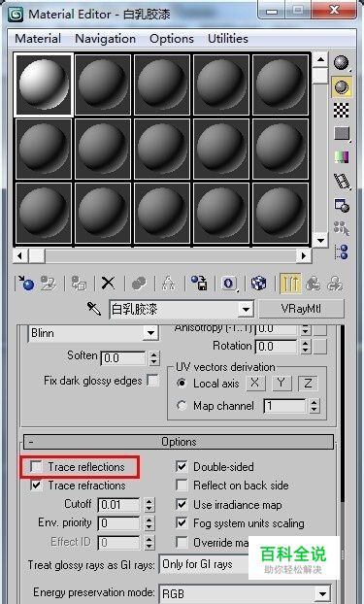This screenshot has width=364, height=604.
Task: Select the Map channel radio button
Action: pos(182,406)
